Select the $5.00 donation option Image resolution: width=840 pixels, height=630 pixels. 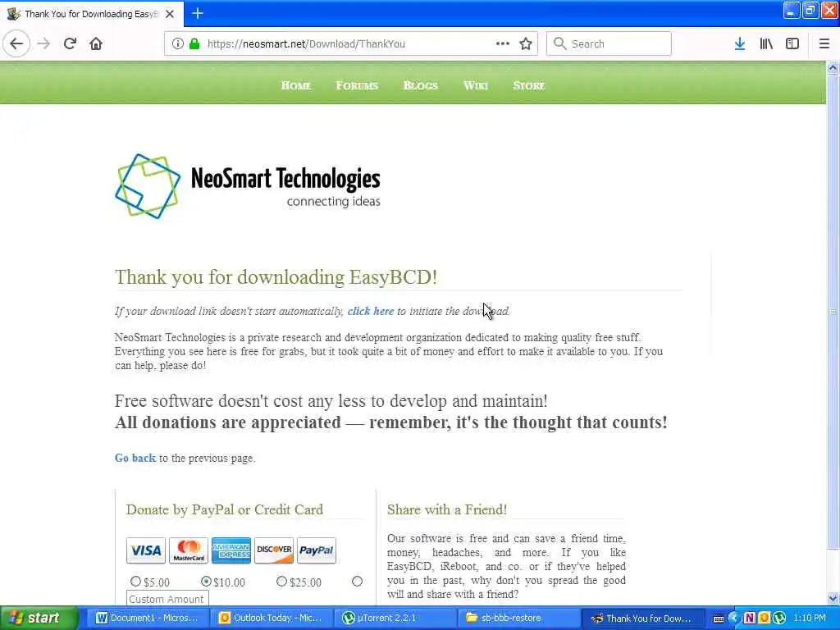click(x=135, y=582)
